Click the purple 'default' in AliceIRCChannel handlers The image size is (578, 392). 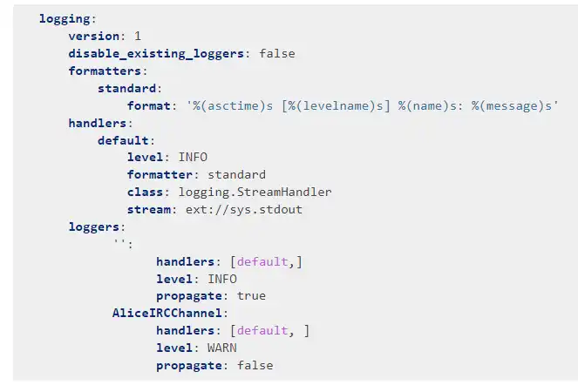(262, 330)
